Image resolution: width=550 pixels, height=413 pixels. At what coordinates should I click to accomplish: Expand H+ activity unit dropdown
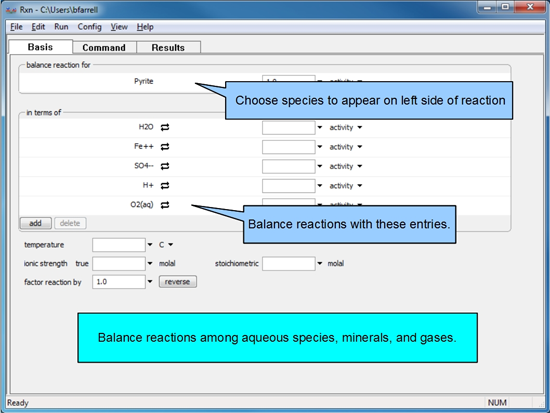pyautogui.click(x=360, y=186)
